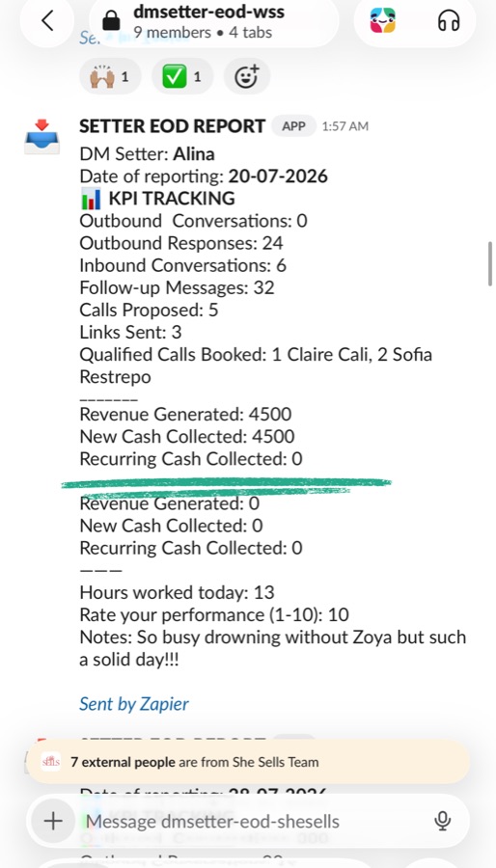Open the huddle headphones icon
This screenshot has height=868, width=496.
(x=449, y=21)
